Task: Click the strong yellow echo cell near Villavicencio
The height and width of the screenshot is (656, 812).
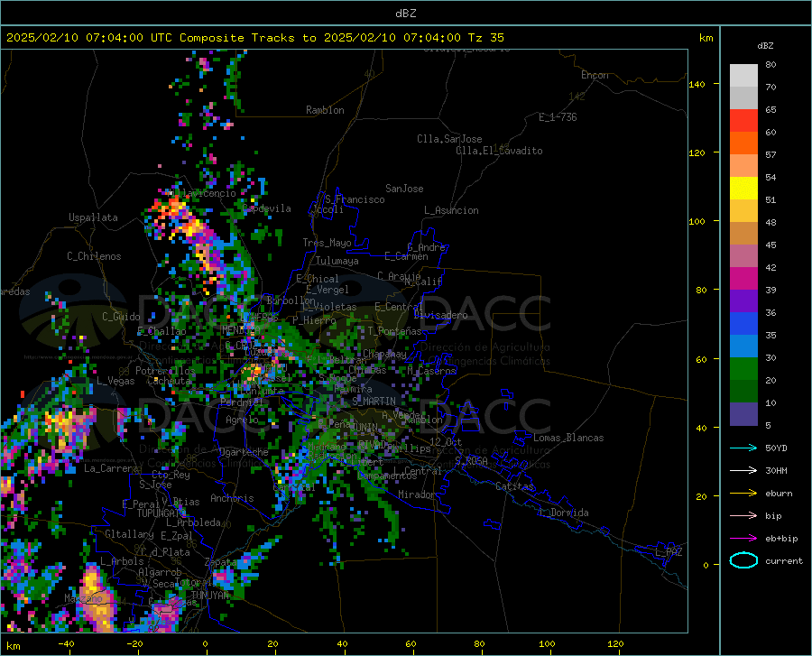Action: (193, 226)
